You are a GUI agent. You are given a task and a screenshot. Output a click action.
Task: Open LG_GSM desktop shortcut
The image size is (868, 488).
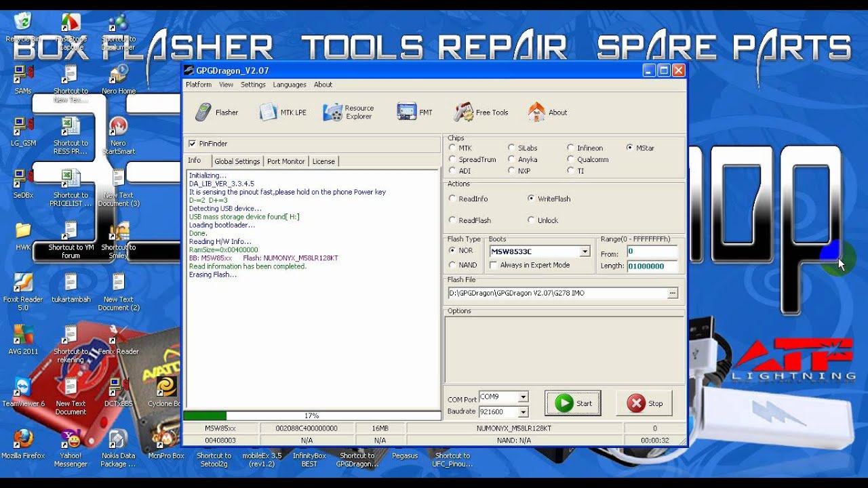[x=23, y=131]
